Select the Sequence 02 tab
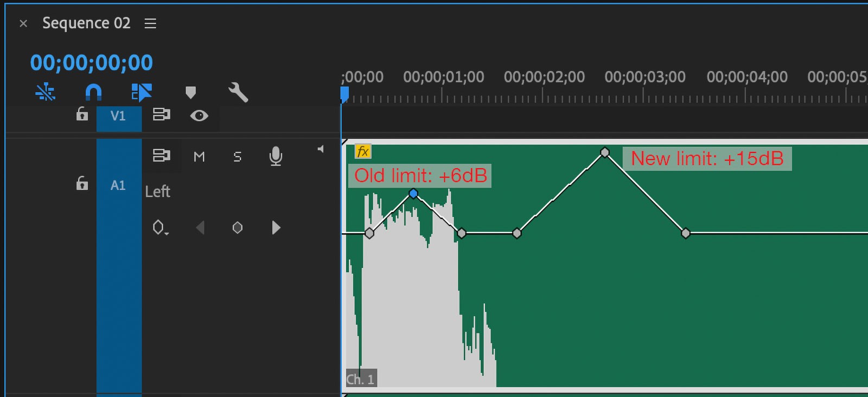This screenshot has width=868, height=397. (x=86, y=23)
